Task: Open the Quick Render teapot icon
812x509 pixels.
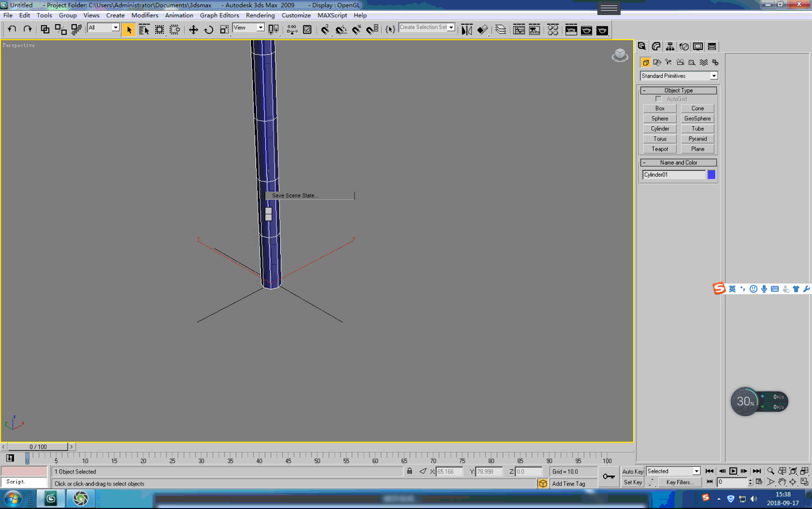Action: click(602, 30)
